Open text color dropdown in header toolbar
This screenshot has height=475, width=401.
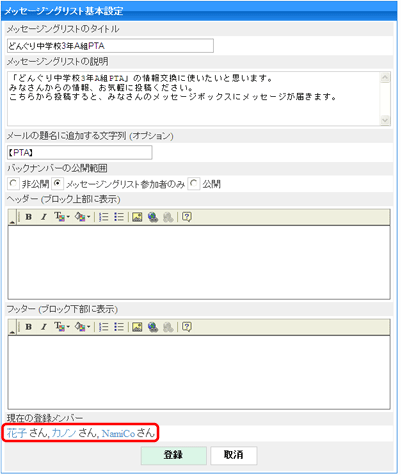point(82,217)
